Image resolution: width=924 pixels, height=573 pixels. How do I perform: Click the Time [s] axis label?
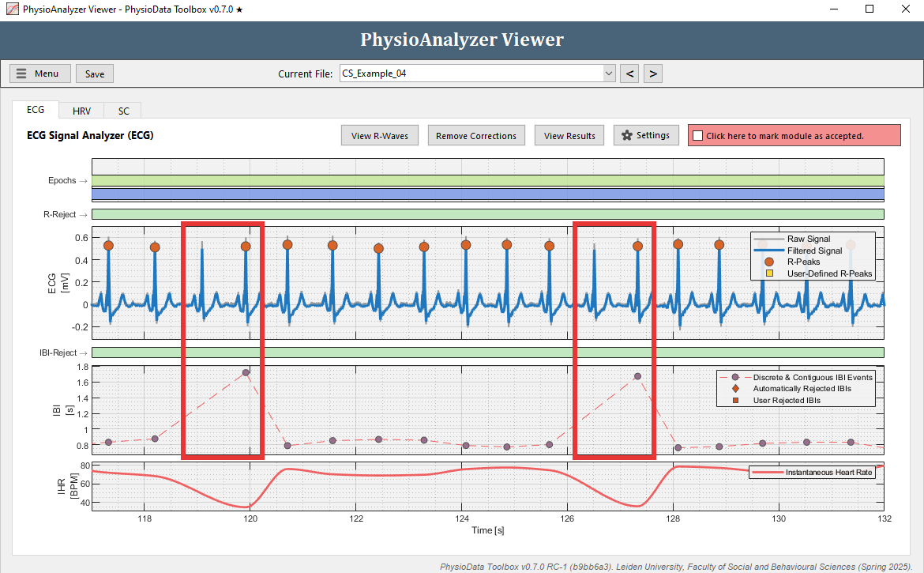488,530
